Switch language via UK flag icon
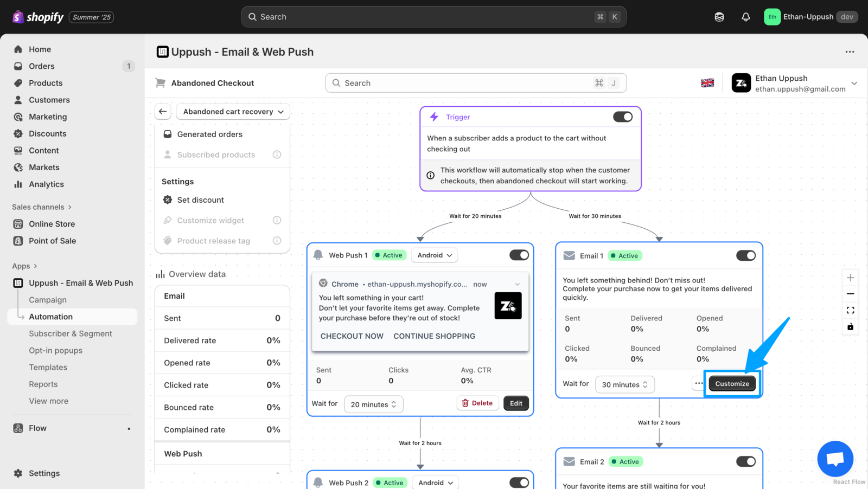This screenshot has height=489, width=868. coord(707,83)
